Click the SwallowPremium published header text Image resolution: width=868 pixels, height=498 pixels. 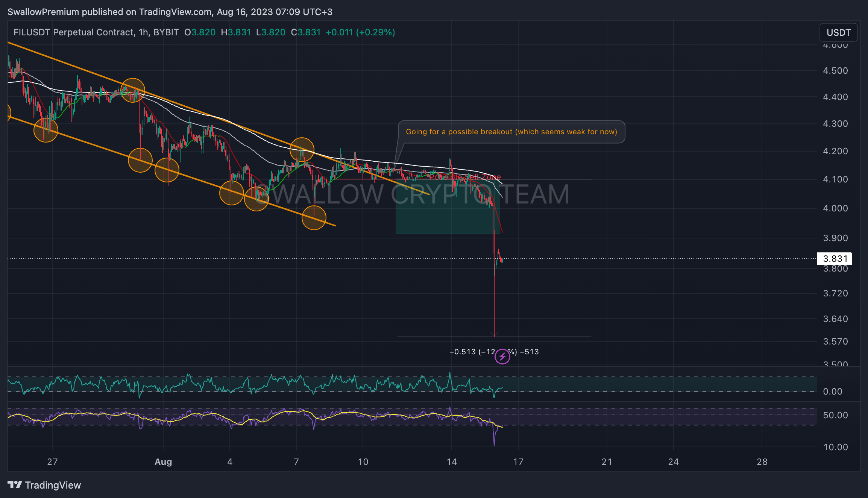click(170, 12)
